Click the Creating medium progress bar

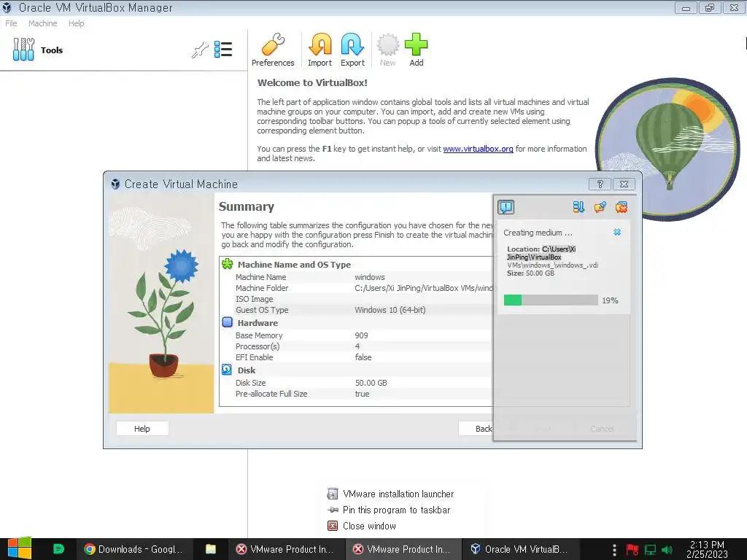coord(551,300)
